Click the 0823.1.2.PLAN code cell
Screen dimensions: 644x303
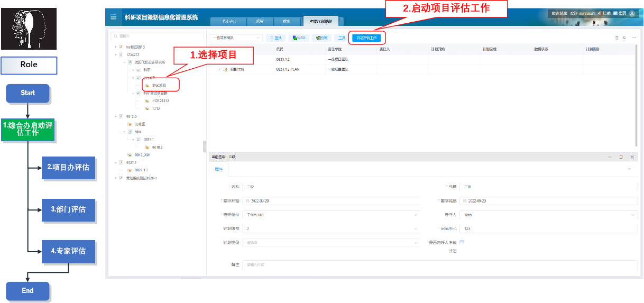pyautogui.click(x=288, y=69)
